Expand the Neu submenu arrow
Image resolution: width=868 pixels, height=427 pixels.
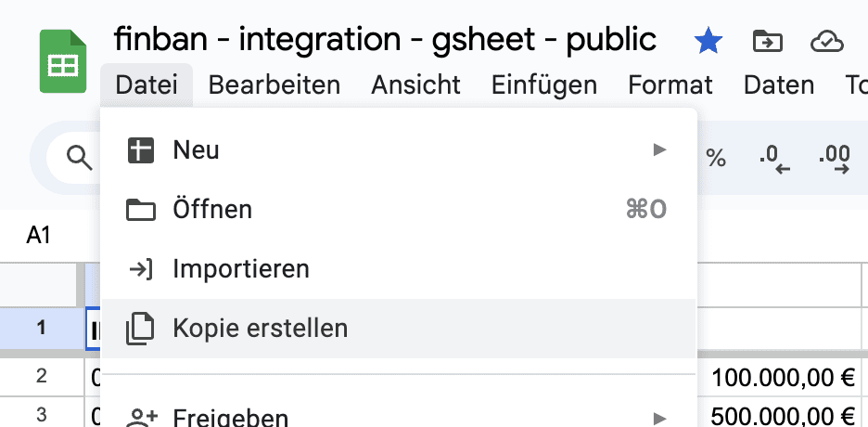659,149
